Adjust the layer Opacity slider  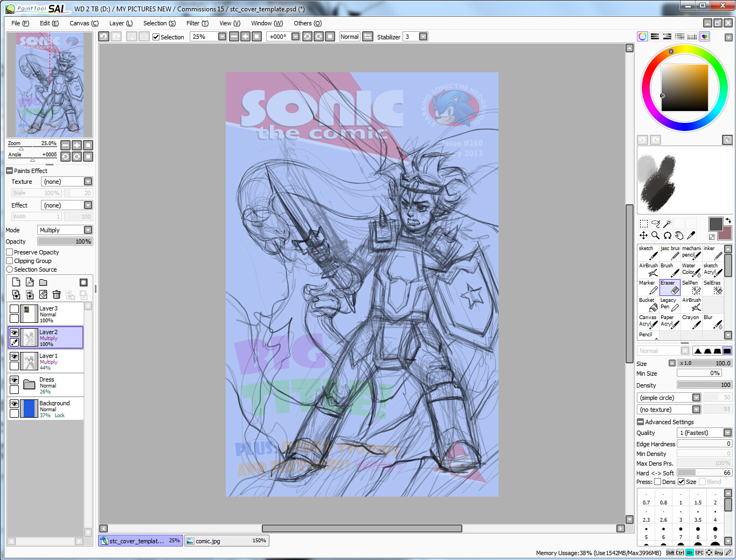click(65, 241)
